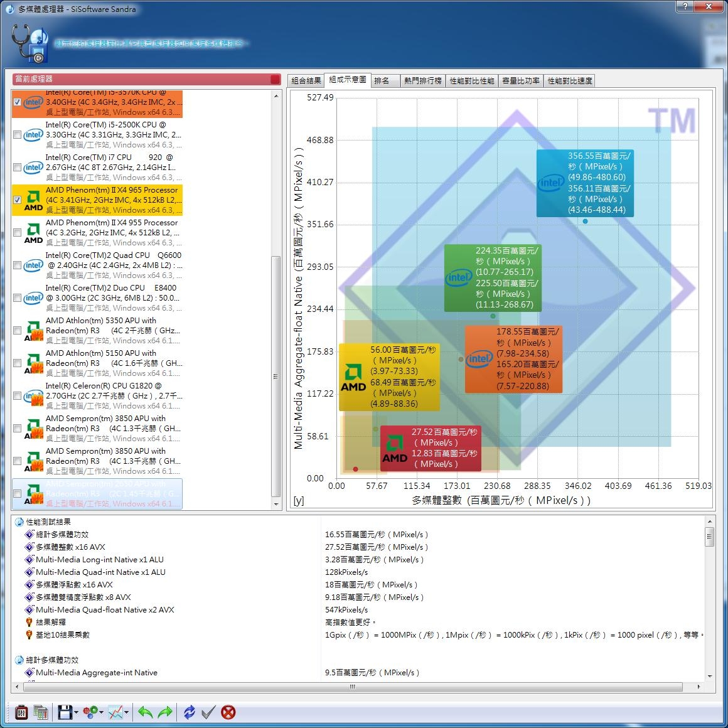Screen dimensions: 728x728
Task: Click the 結果解釋 lightbulb icon
Action: click(29, 622)
